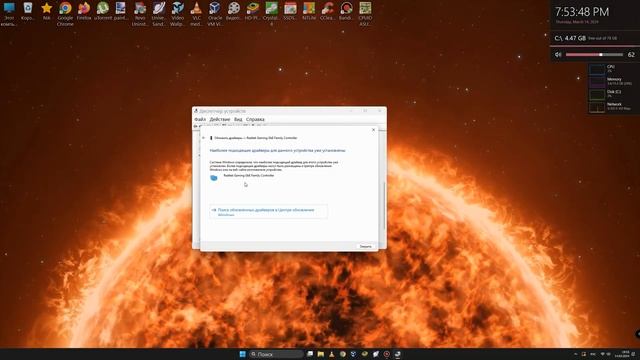Open the SSDL... desktop shortcut
Image resolution: width=640 pixels, height=360 pixels.
click(290, 11)
